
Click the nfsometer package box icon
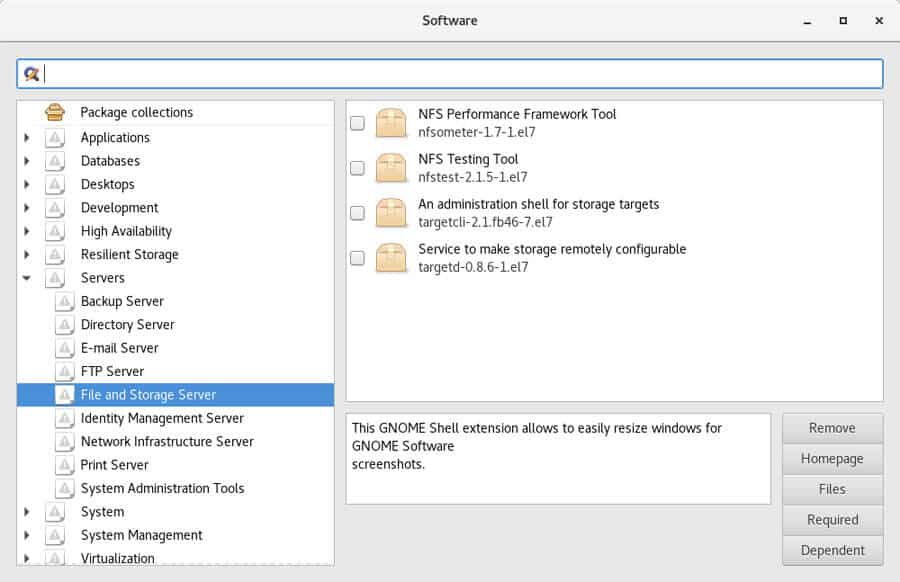coord(391,123)
